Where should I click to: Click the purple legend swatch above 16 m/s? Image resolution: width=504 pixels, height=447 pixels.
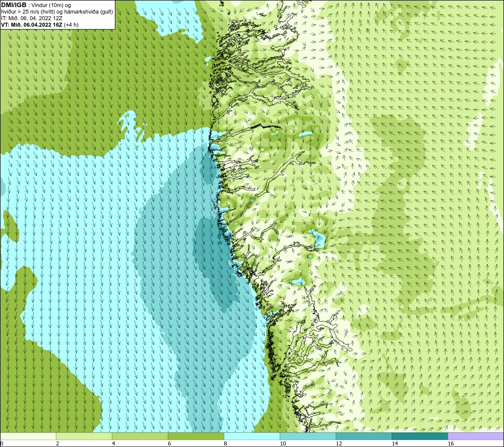tap(476, 436)
